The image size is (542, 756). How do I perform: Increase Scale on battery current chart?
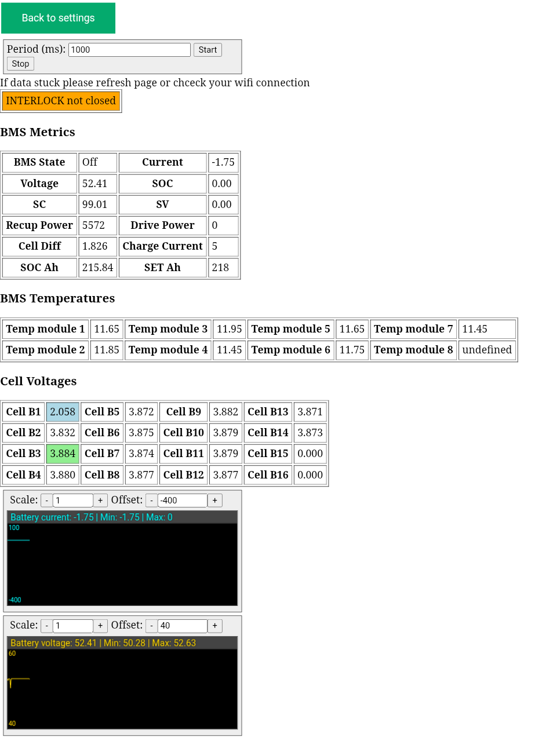(100, 501)
